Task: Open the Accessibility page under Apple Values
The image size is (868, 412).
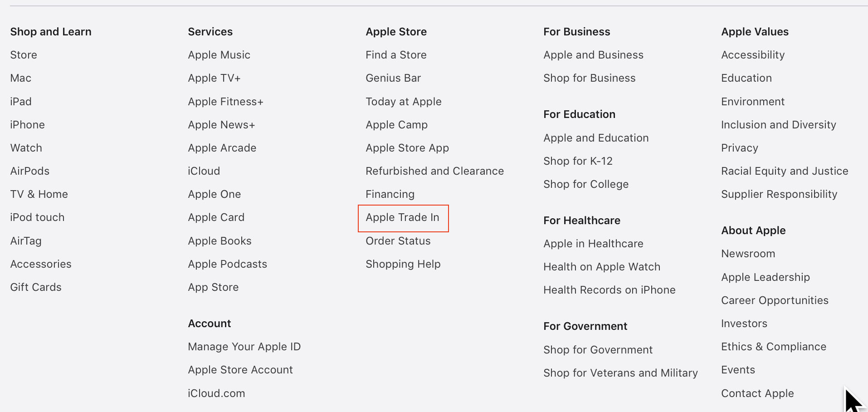Action: point(753,55)
